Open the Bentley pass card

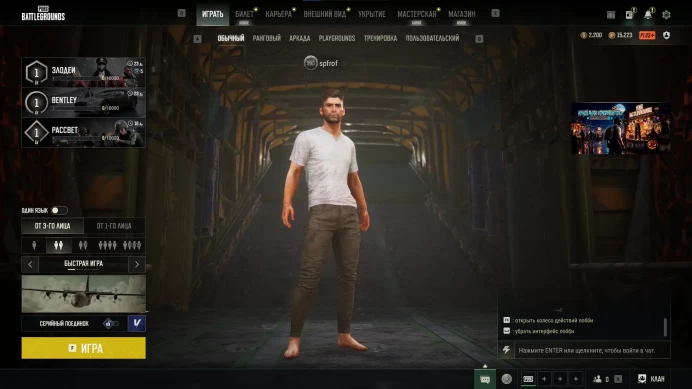click(83, 102)
